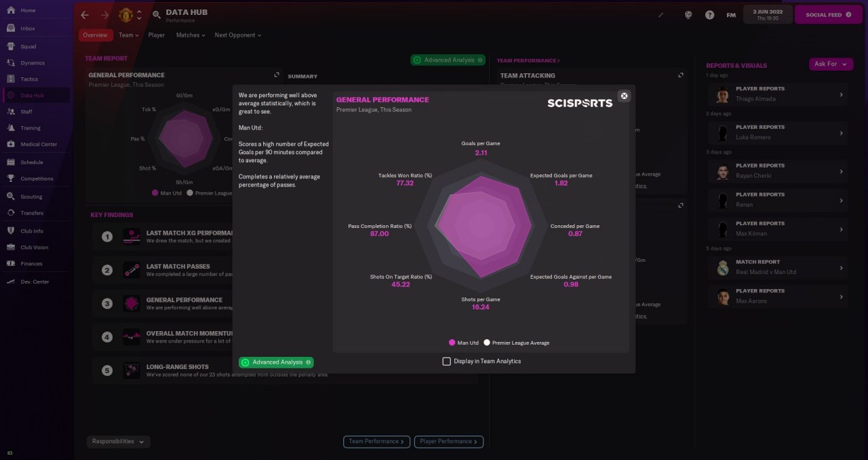Open the Home sidebar icon
Image resolution: width=868 pixels, height=460 pixels.
[x=11, y=10]
